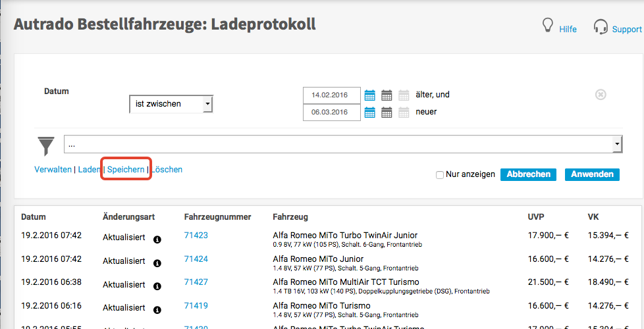Show info icon details for vehicle 71427
This screenshot has height=329, width=644.
(157, 286)
